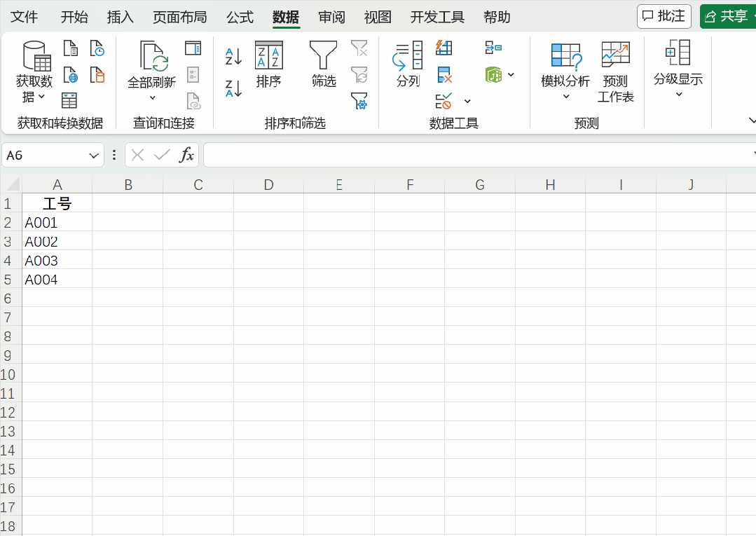Viewport: 756px width, 536px height.
Task: Click the Edit Links workbook links icon
Action: 193,101
